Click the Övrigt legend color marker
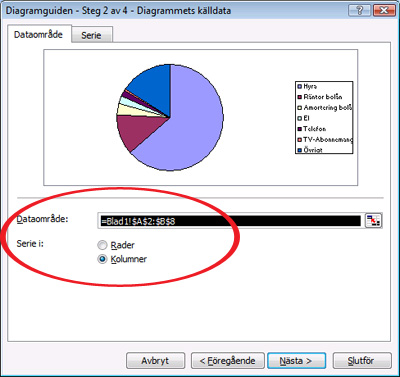This screenshot has width=400, height=377. click(x=299, y=150)
